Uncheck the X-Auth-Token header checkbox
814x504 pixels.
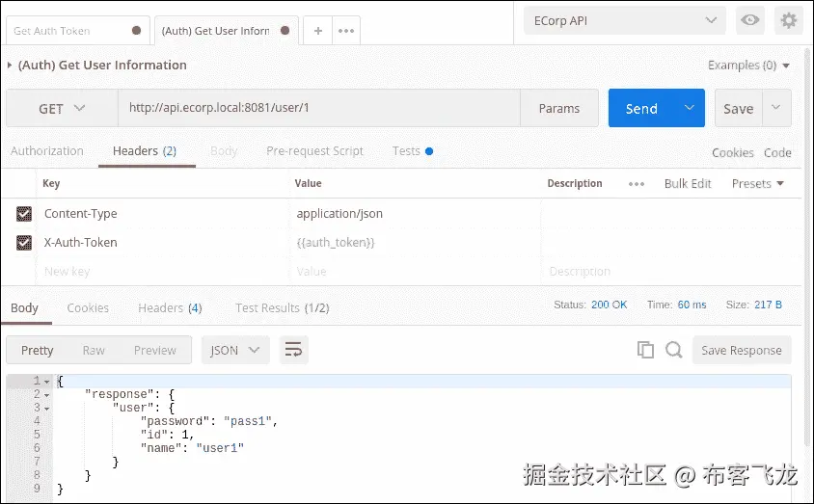tap(24, 243)
